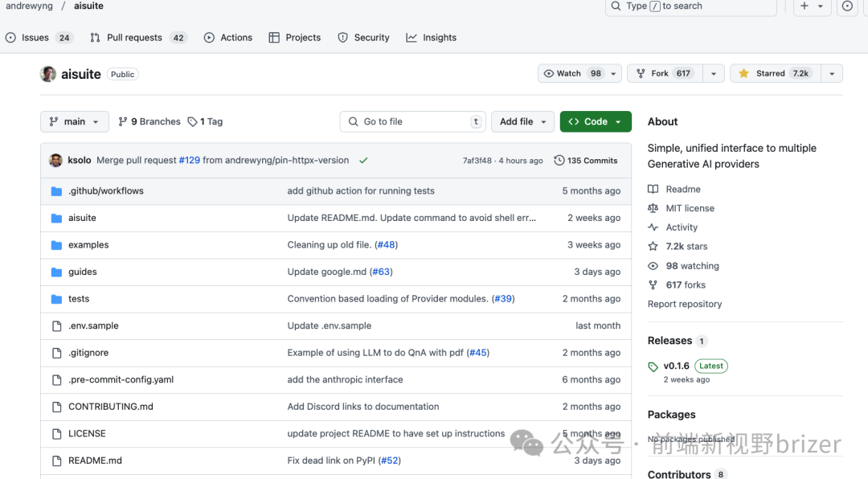Screen dimensions: 868x479
Task: Click Report repository link
Action: point(685,304)
